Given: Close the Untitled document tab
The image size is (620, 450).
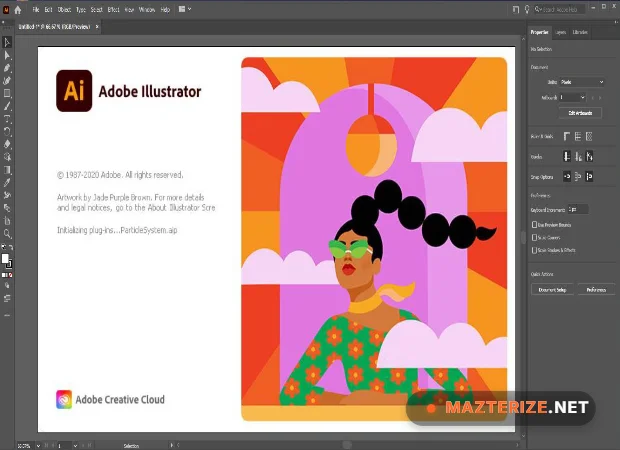Looking at the screenshot, I should [97, 26].
